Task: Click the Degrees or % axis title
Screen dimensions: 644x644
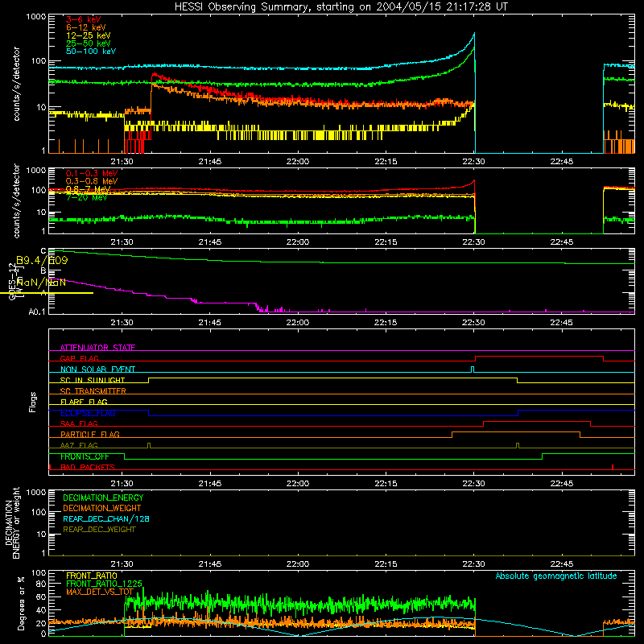Action: [21, 603]
